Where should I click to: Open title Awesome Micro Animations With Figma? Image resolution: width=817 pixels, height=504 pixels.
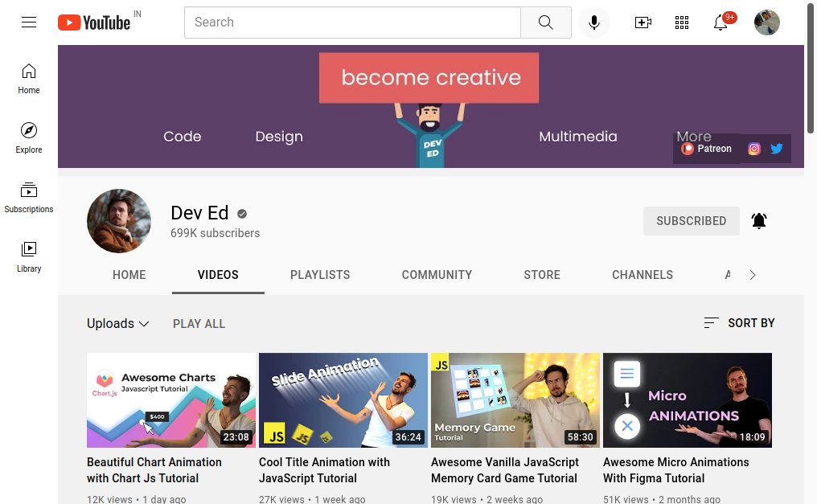click(x=675, y=470)
